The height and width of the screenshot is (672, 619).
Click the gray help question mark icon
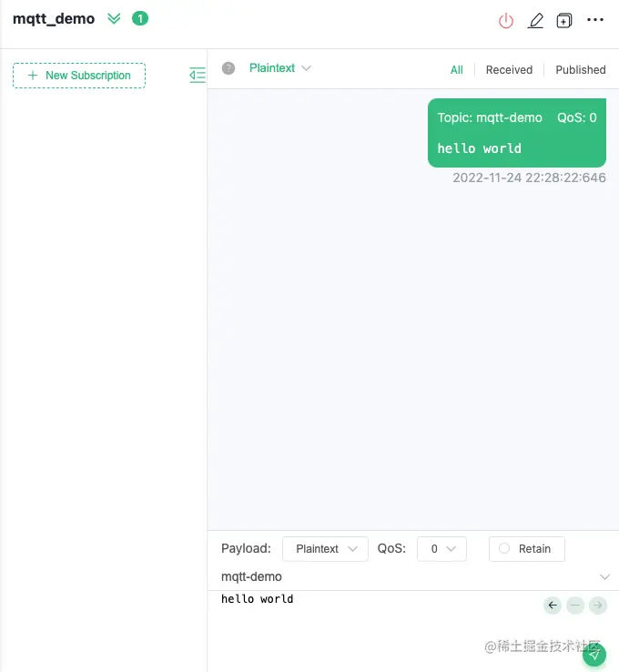[x=228, y=68]
